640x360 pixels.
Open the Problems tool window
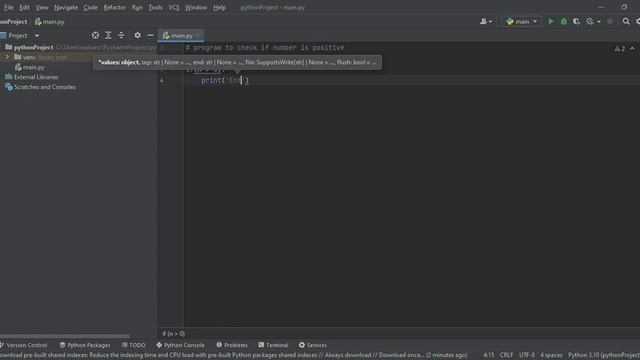pos(232,345)
